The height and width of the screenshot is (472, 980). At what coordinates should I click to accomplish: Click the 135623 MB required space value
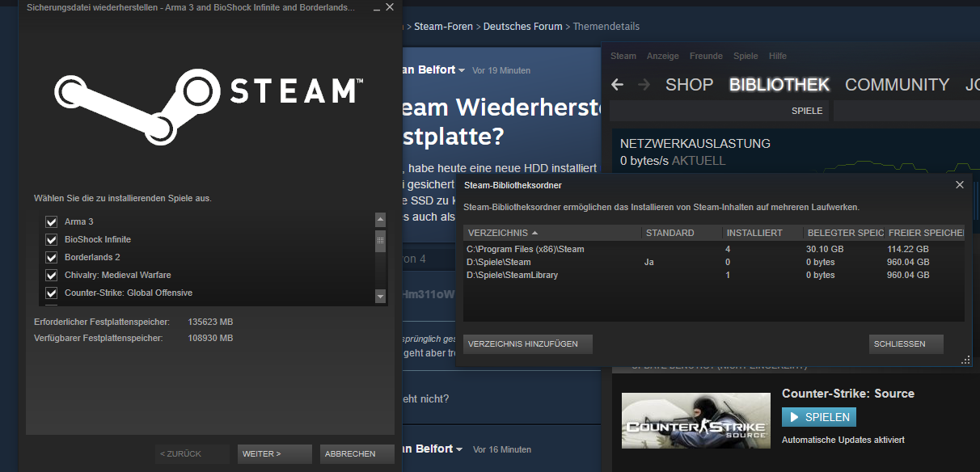point(210,322)
